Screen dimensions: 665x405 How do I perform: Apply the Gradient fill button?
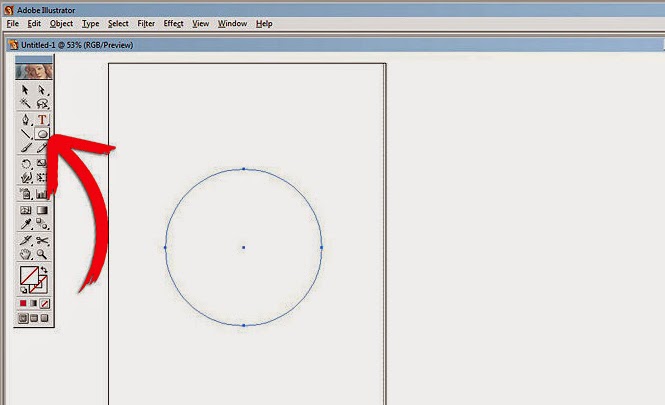click(x=34, y=303)
